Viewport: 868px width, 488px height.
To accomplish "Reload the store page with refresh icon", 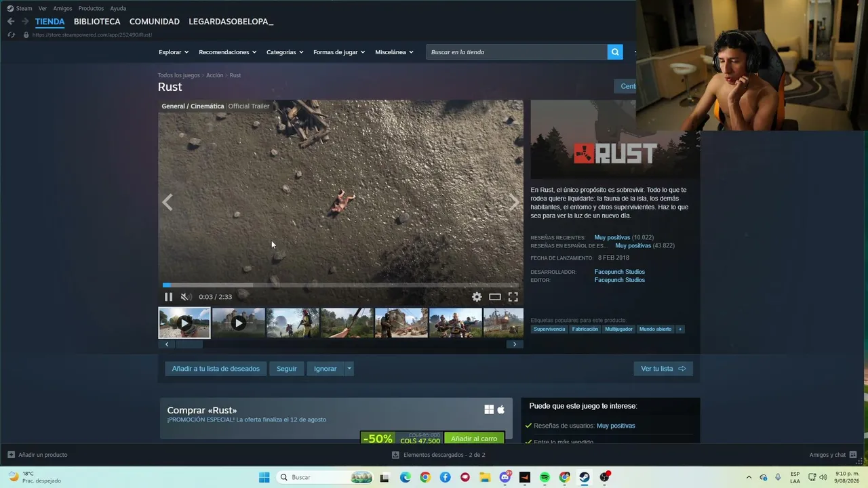I will coord(11,35).
